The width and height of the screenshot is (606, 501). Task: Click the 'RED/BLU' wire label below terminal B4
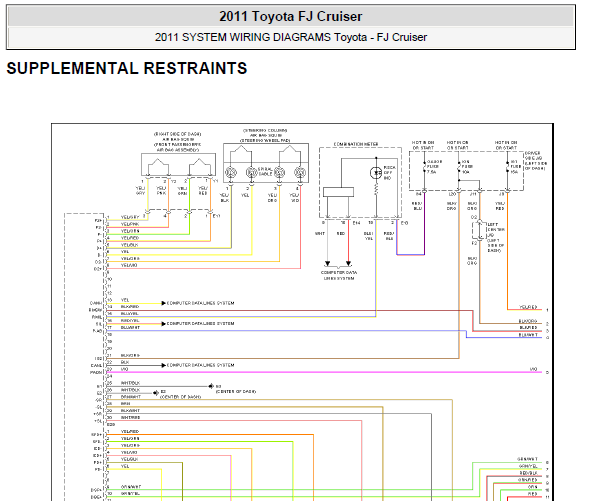click(x=417, y=206)
